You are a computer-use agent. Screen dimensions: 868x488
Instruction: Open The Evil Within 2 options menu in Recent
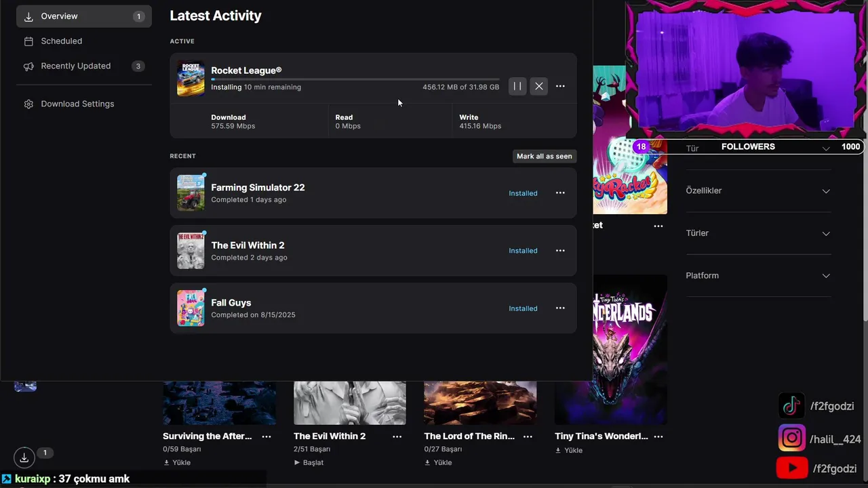pos(560,251)
